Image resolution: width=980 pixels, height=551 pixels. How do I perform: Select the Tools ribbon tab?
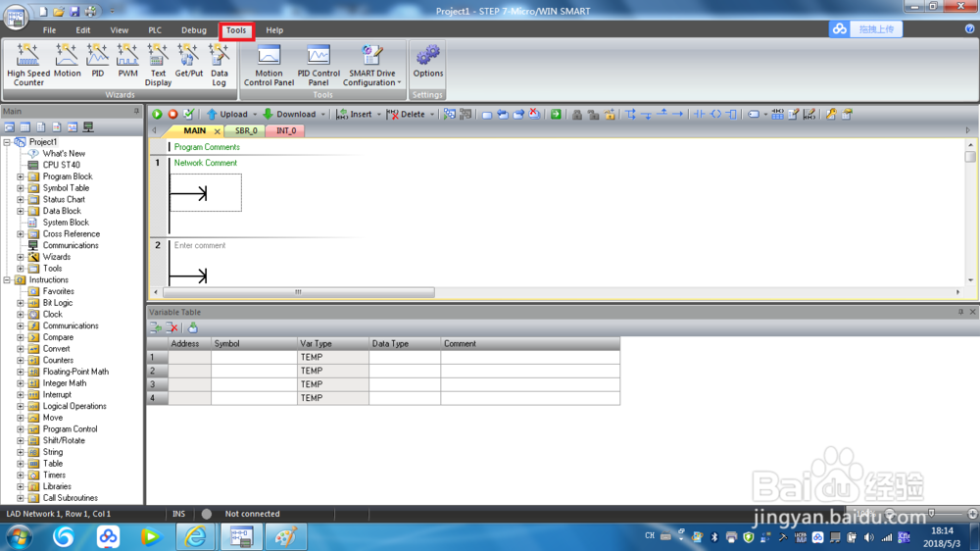click(x=236, y=30)
